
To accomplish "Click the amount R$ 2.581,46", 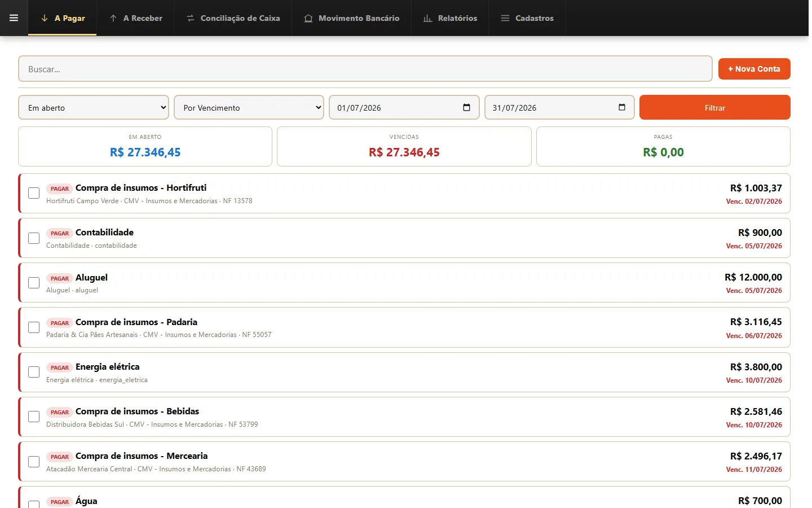I will [x=756, y=411].
